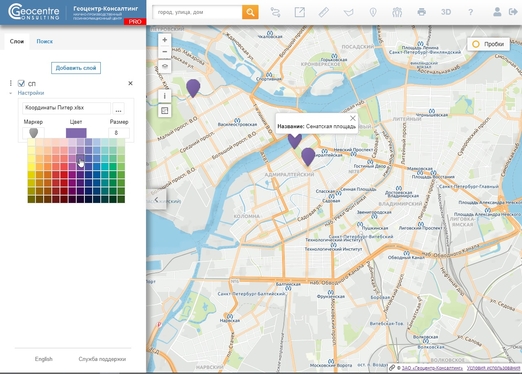The width and height of the screenshot is (522, 374).
Task: Zoom in the map with plus
Action: point(165,40)
